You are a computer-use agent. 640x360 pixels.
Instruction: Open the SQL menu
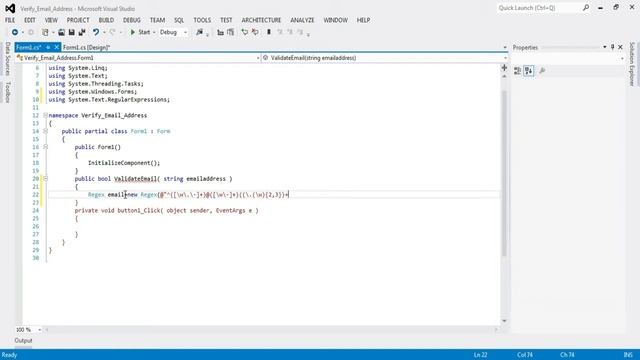click(179, 20)
